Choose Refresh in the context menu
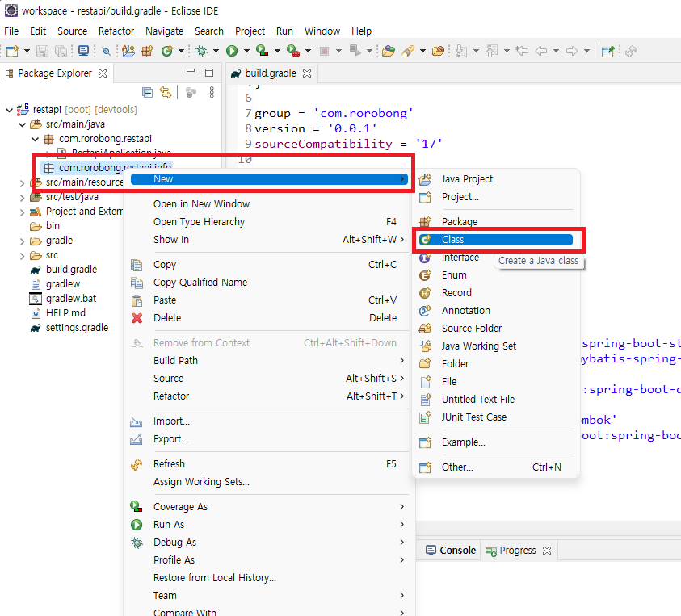 click(x=269, y=464)
